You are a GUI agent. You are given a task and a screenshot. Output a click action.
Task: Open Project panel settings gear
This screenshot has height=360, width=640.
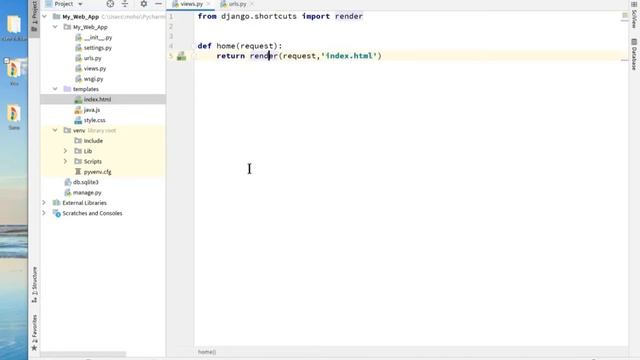click(x=144, y=4)
